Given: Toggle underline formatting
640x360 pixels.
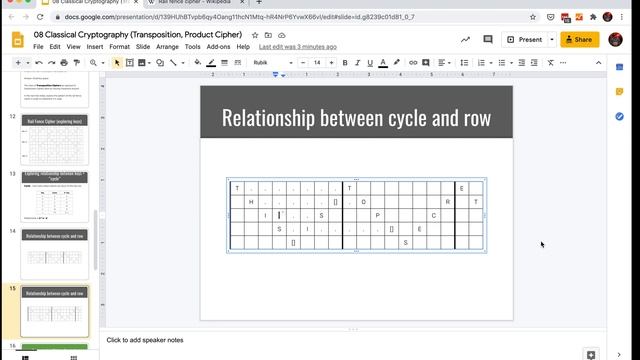Looking at the screenshot, I should click(370, 63).
